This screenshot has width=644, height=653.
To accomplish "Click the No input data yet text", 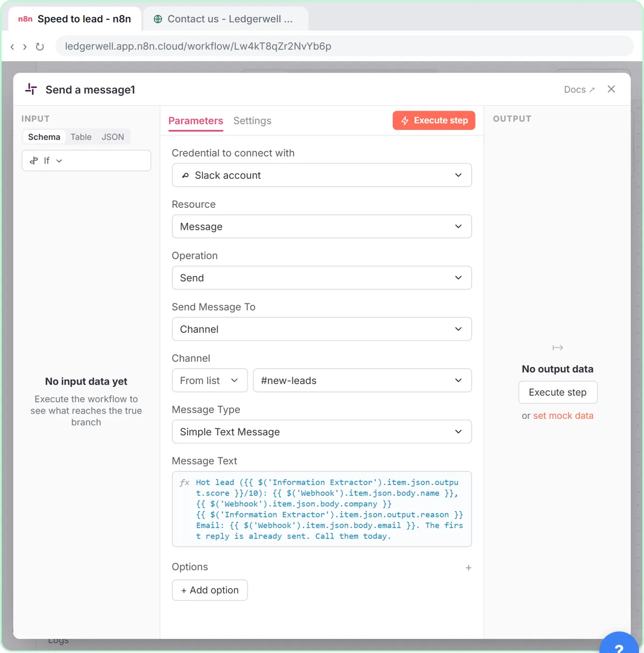I will 86,381.
